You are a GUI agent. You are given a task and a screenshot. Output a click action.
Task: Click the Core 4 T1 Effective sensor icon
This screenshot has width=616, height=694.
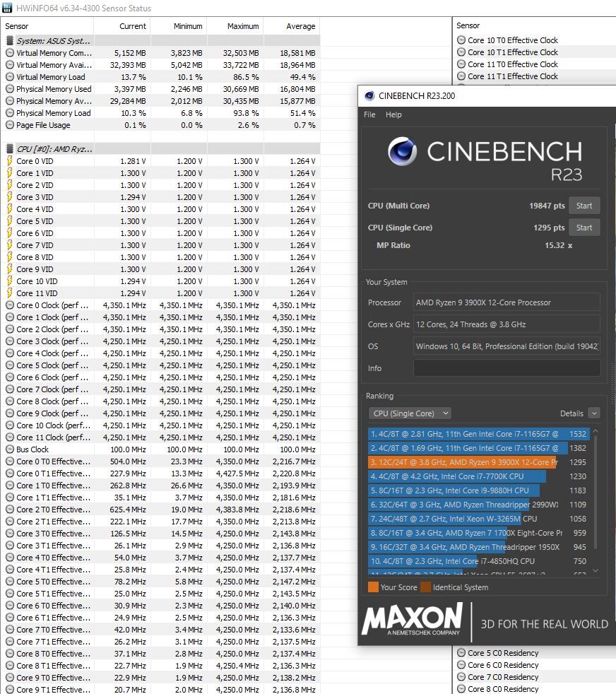coord(10,569)
